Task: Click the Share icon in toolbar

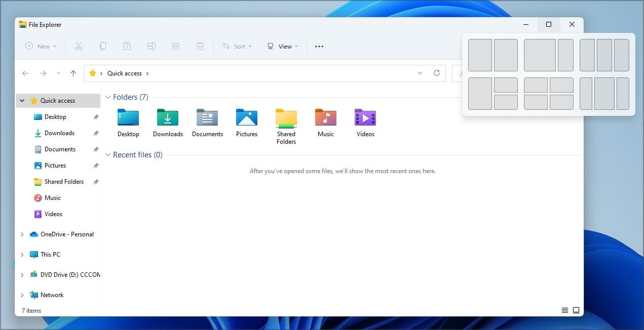Action: 176,46
